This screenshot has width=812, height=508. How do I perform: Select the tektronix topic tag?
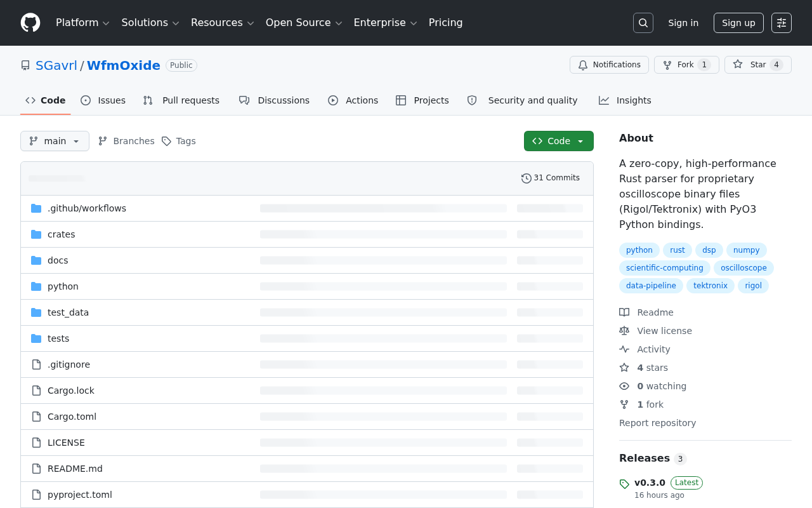coord(710,286)
